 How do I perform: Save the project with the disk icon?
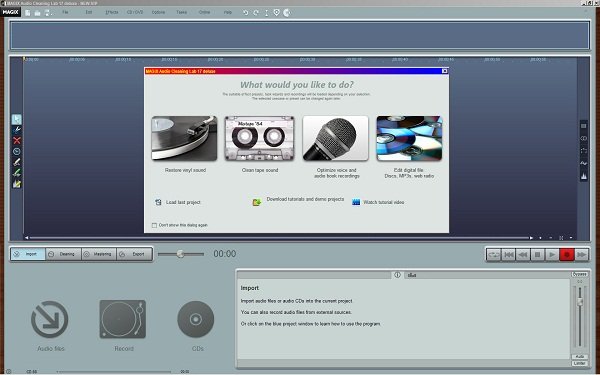(48, 13)
